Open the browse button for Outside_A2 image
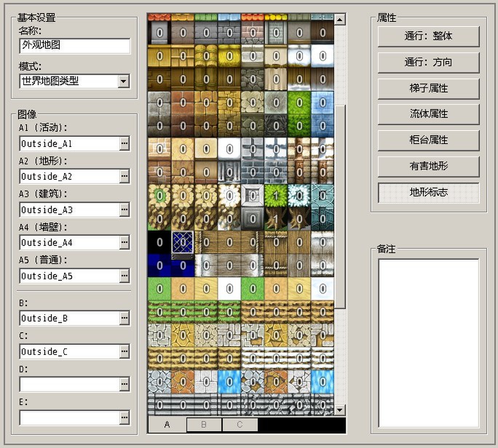Viewport: 498px width, 448px height. (x=125, y=176)
